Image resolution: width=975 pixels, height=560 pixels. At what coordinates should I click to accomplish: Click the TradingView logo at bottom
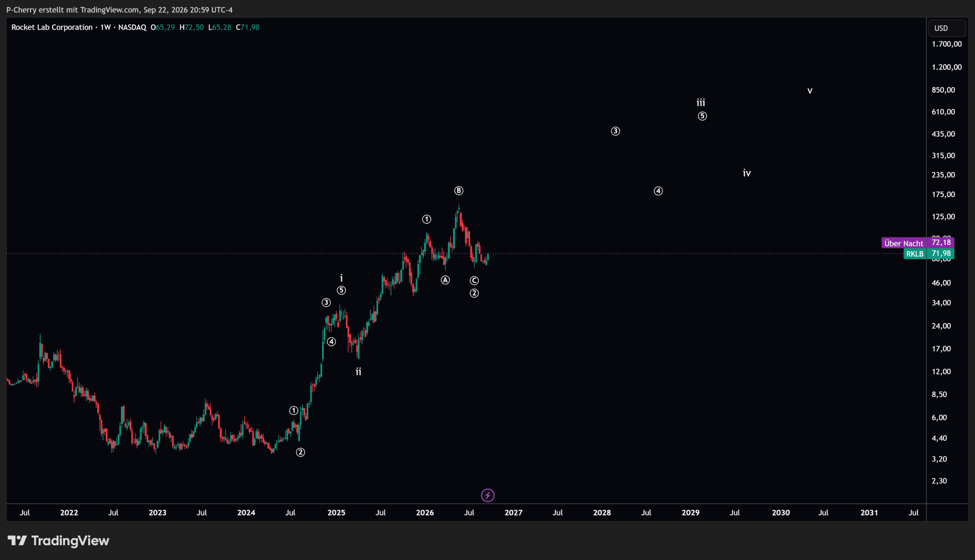coord(59,541)
